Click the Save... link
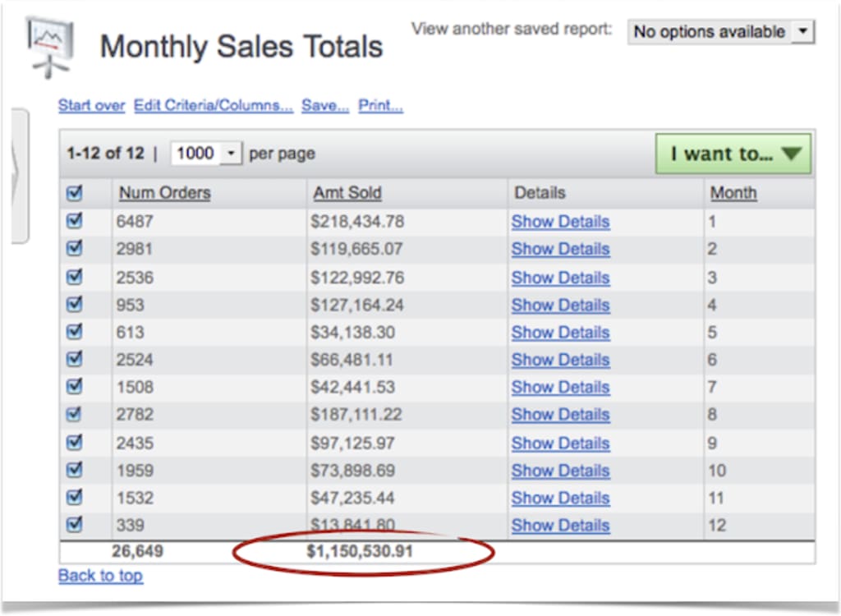Viewport: 841px width, 616px height. [x=325, y=106]
